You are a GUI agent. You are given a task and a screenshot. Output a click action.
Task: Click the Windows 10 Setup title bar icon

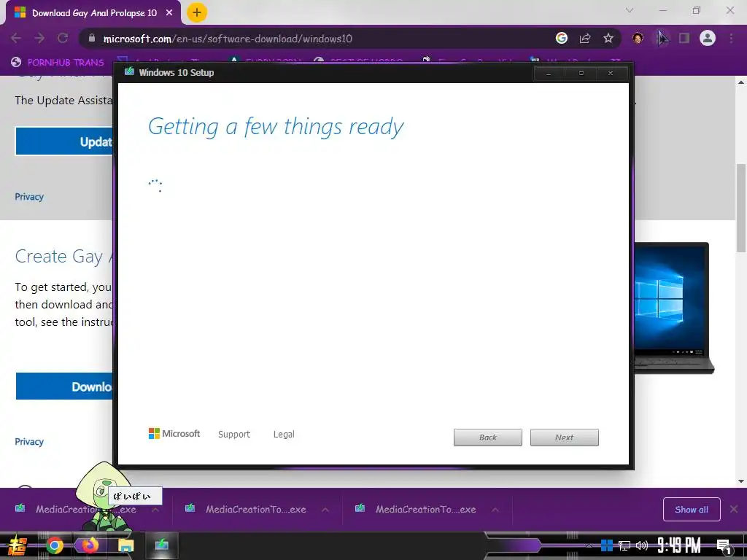[x=129, y=72]
